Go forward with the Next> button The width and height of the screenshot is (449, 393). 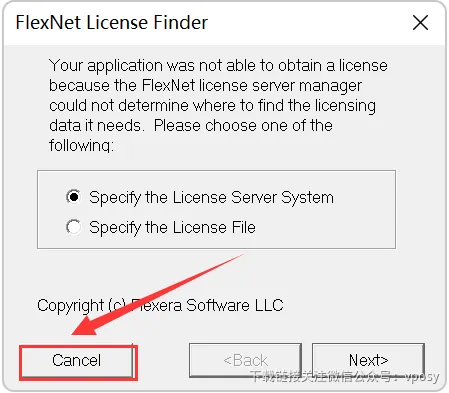(368, 360)
